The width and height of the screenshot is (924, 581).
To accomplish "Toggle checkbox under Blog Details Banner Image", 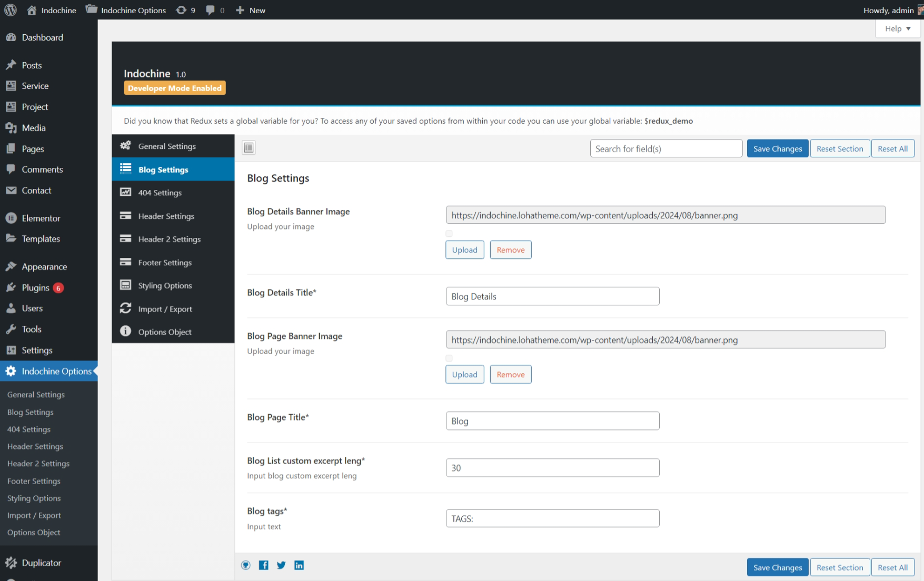I will coord(449,234).
